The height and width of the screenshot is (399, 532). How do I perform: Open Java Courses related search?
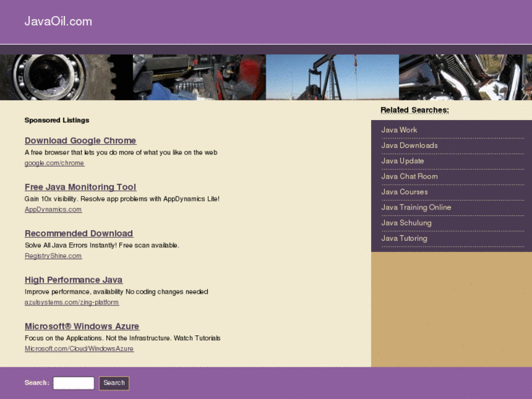point(404,192)
